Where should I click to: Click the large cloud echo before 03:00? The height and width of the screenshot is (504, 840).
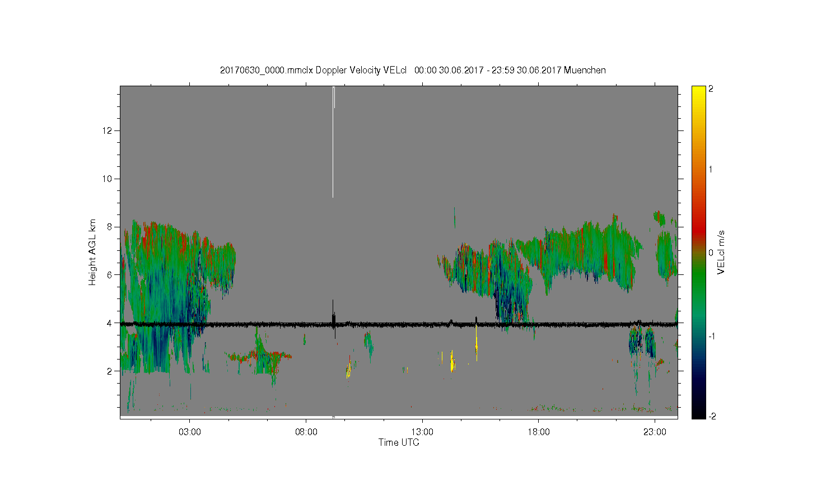[162, 297]
